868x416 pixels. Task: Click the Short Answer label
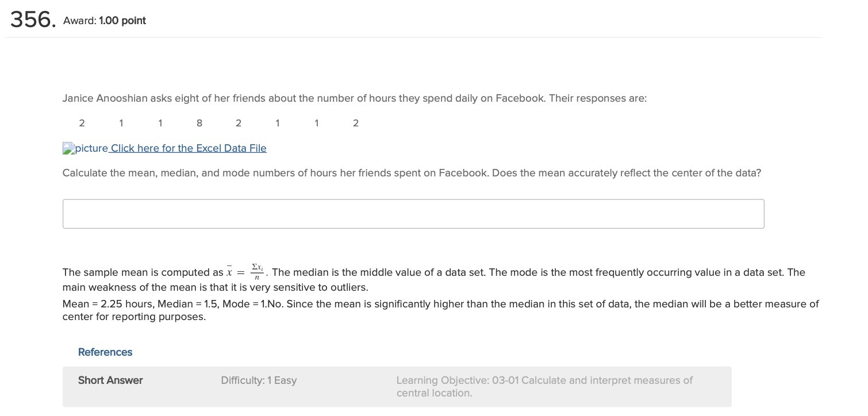click(110, 380)
